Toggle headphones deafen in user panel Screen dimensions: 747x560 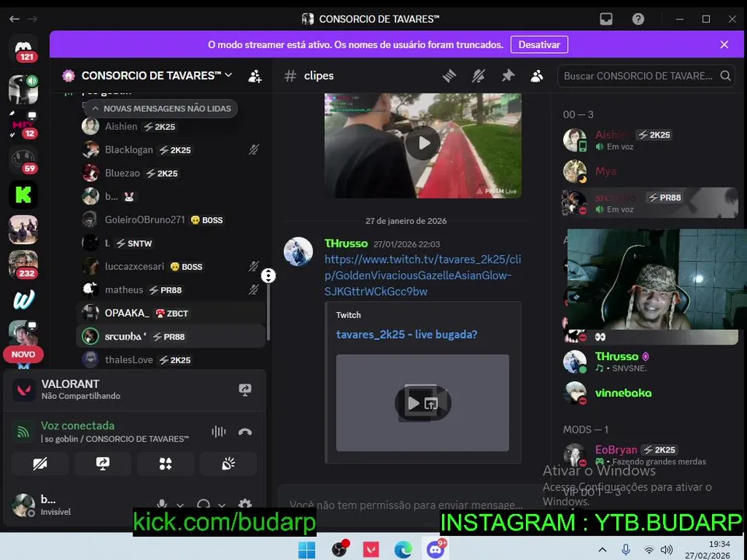tap(203, 504)
